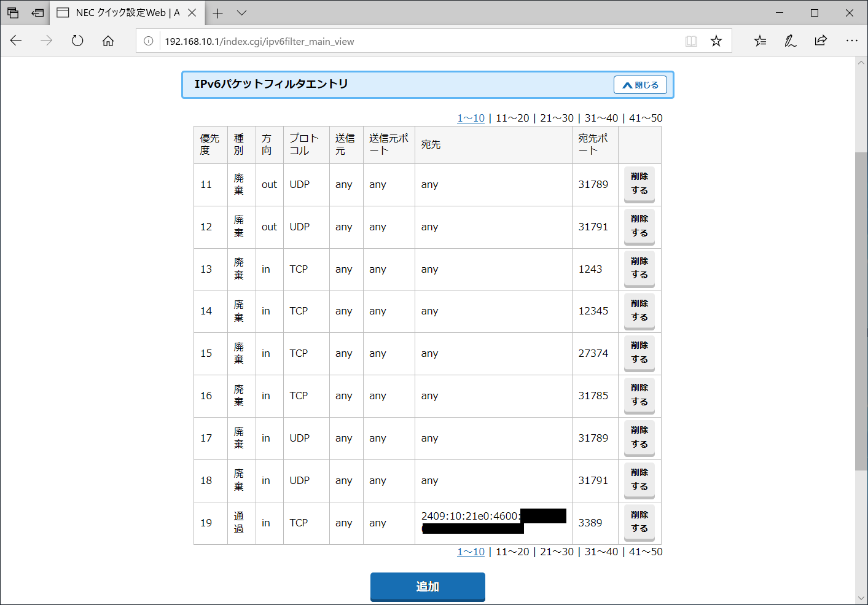Click the scrollbar up arrow

coord(861,62)
